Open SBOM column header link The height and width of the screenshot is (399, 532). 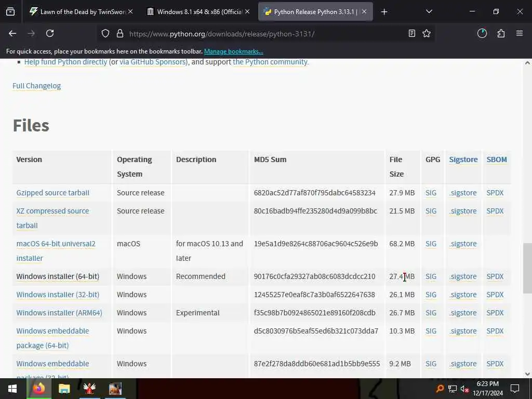(x=497, y=159)
